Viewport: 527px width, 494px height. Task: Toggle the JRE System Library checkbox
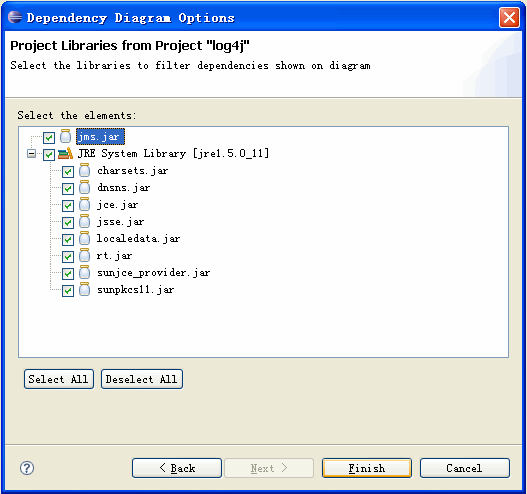pos(49,155)
